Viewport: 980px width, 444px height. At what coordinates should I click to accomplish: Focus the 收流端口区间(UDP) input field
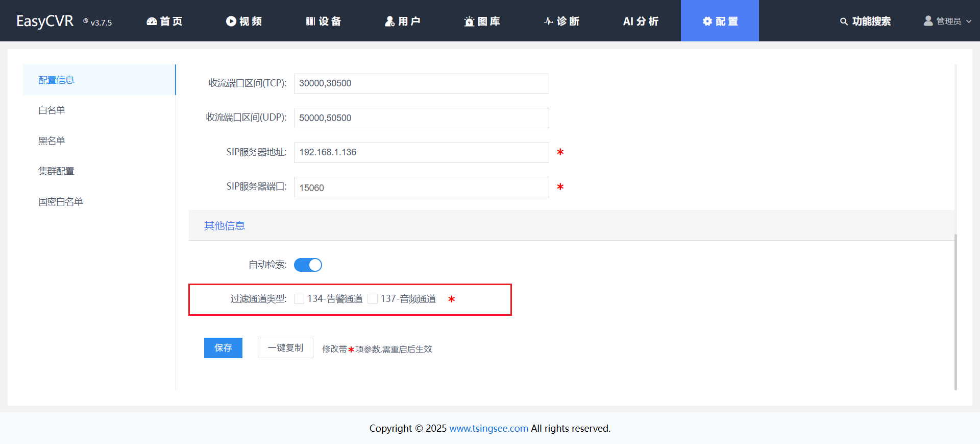click(x=421, y=118)
